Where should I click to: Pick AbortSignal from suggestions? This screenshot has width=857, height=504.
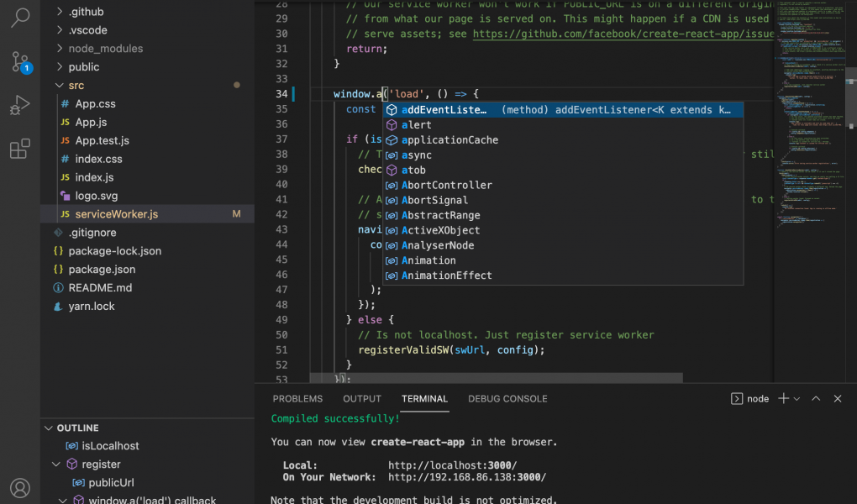pos(563,200)
